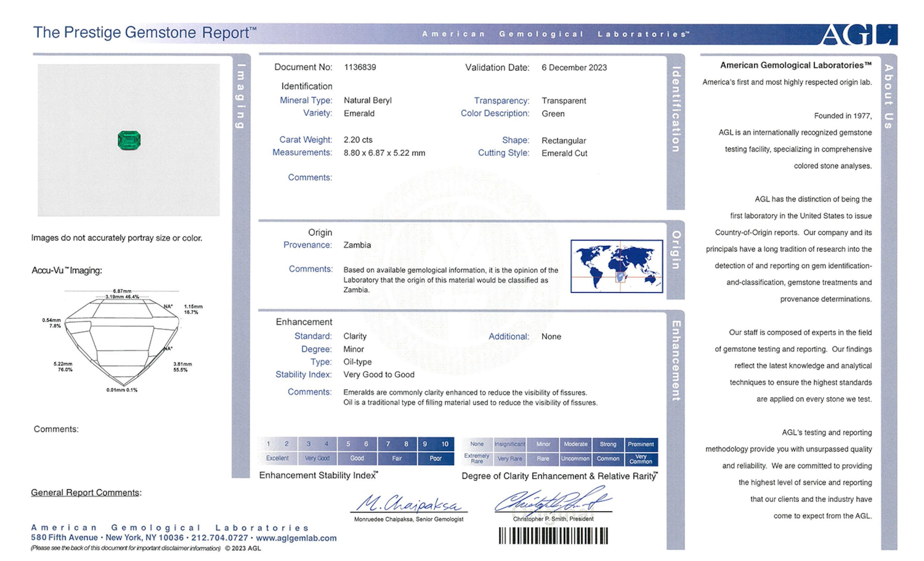Click the 'Very Good' stability scale cell
Screen dimensions: 924x561
click(317, 458)
